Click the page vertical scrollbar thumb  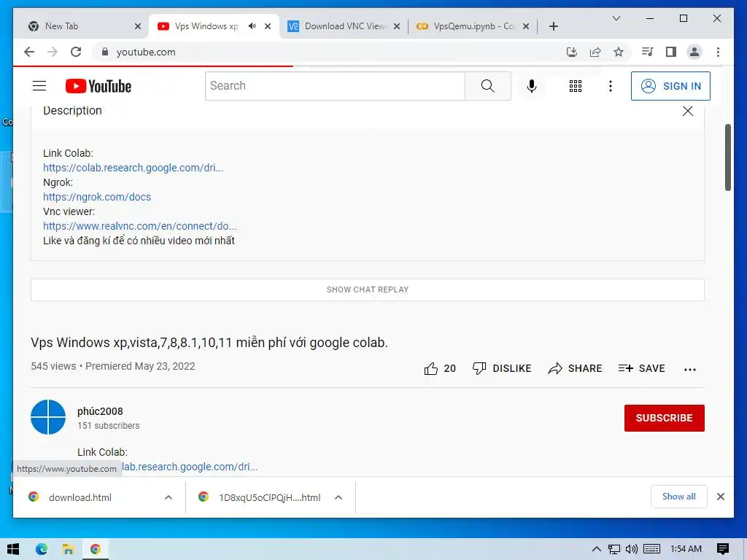pos(728,157)
